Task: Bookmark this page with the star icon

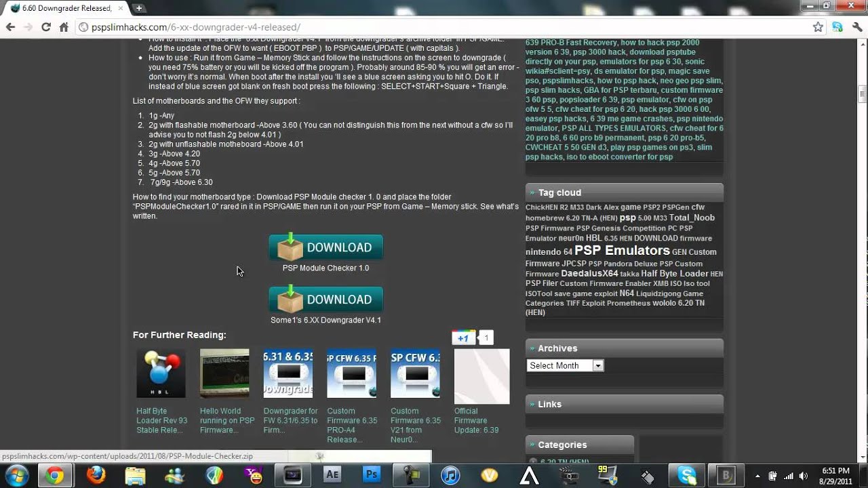Action: (x=818, y=27)
